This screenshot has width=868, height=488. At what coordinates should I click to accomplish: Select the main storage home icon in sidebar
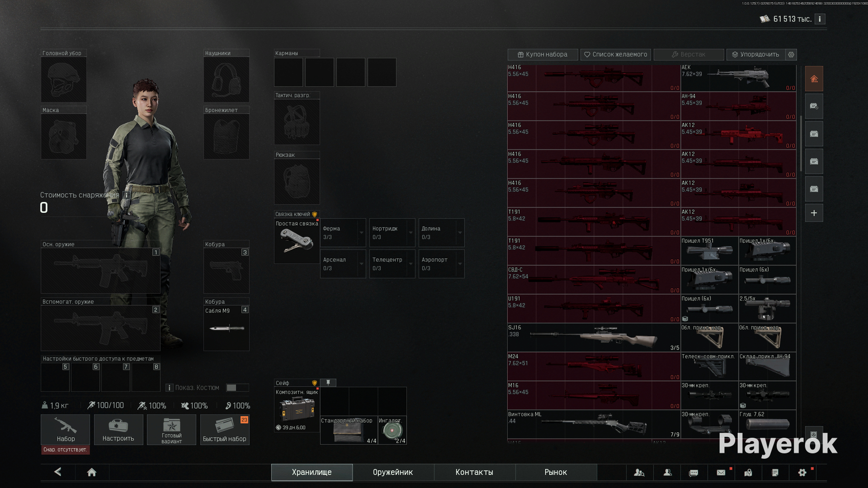[814, 79]
